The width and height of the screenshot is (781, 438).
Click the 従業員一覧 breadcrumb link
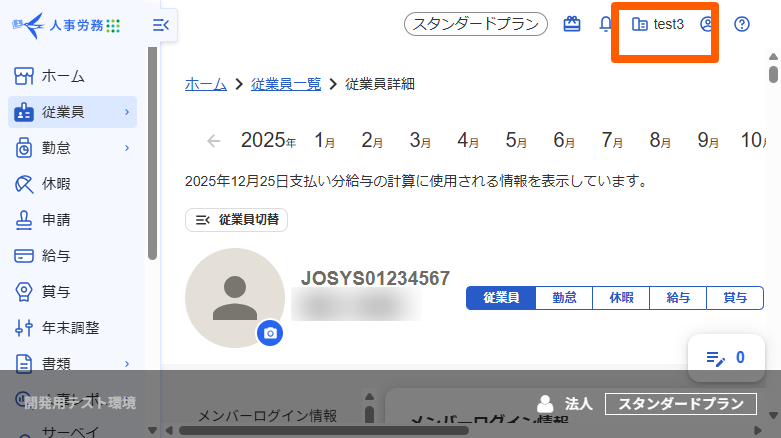click(286, 84)
